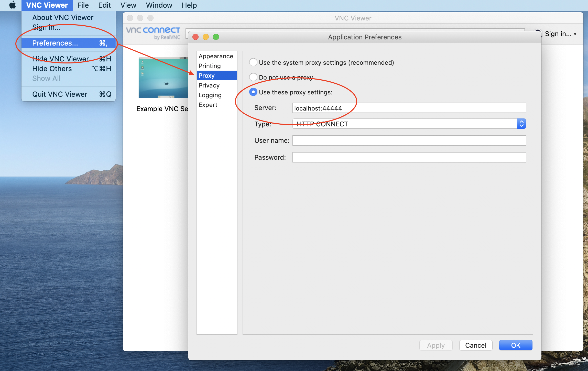Open the Apple menu icon
Viewport: 588px width, 371px height.
click(12, 5)
